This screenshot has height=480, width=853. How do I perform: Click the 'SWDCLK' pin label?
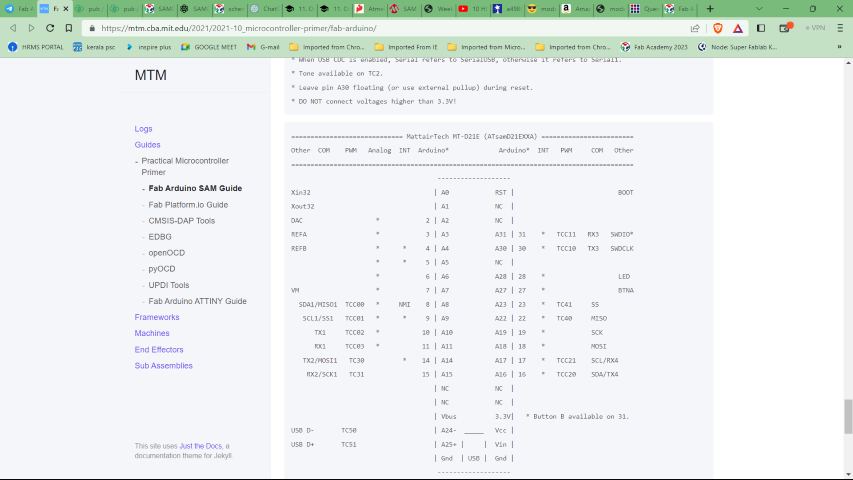point(622,249)
